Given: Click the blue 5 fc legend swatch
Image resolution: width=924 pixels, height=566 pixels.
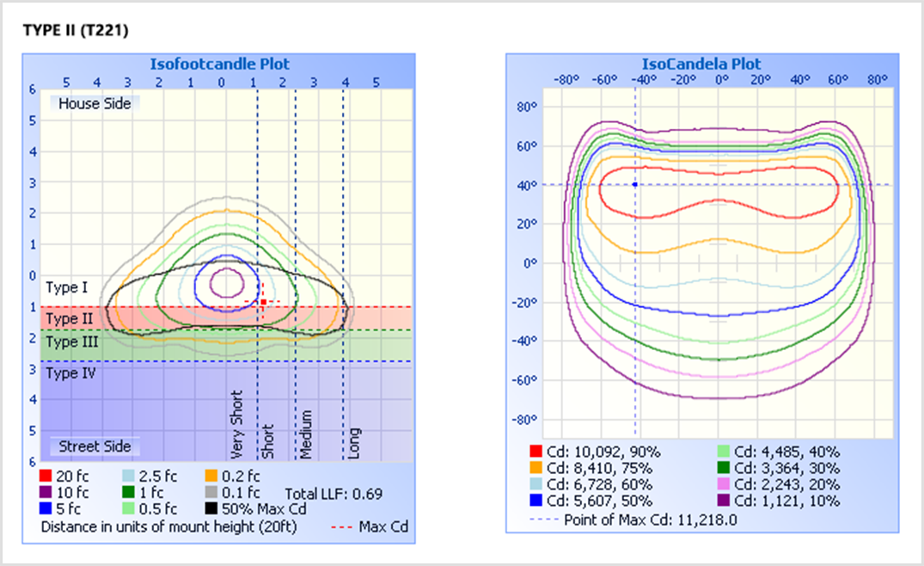Looking at the screenshot, I should point(46,509).
